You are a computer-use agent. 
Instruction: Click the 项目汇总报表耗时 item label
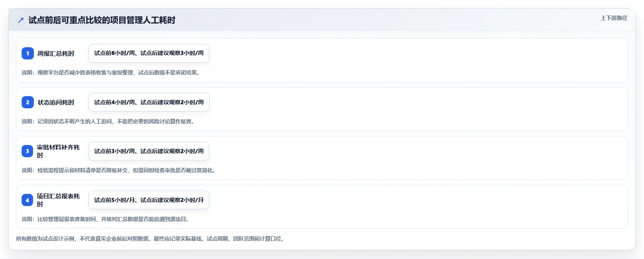click(x=58, y=200)
